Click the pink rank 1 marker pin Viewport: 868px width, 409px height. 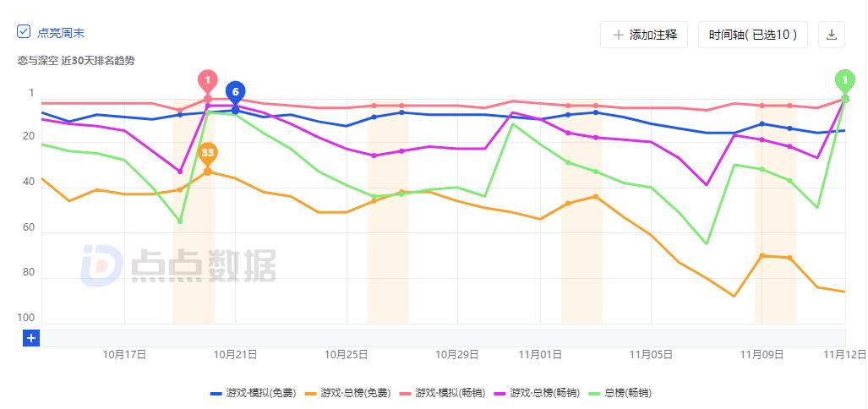[207, 81]
